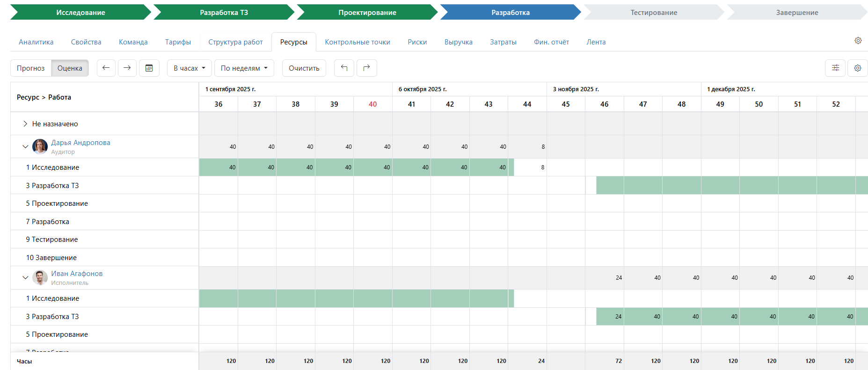Open the Контрольные точки tab
Viewport: 868px width, 370px height.
(357, 42)
